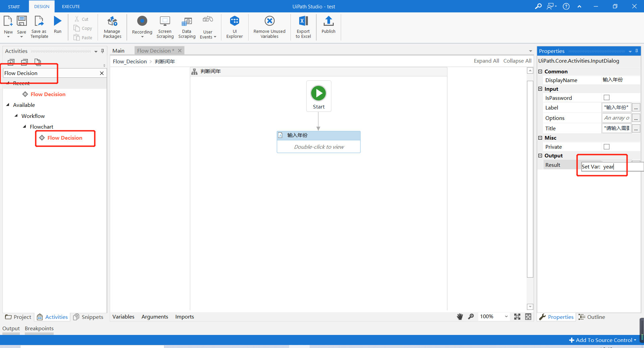The width and height of the screenshot is (644, 348).
Task: Open UI Explorer
Action: click(x=234, y=27)
